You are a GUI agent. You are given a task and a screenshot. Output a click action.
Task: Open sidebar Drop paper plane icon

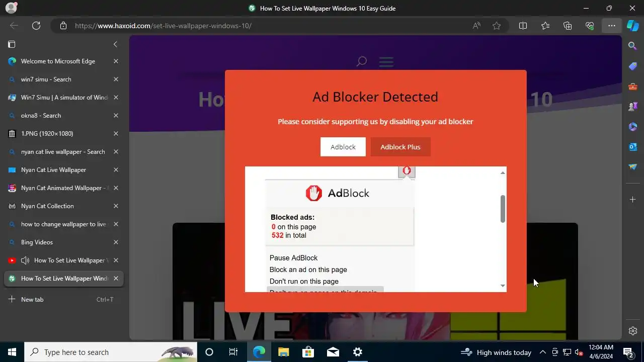[633, 167]
